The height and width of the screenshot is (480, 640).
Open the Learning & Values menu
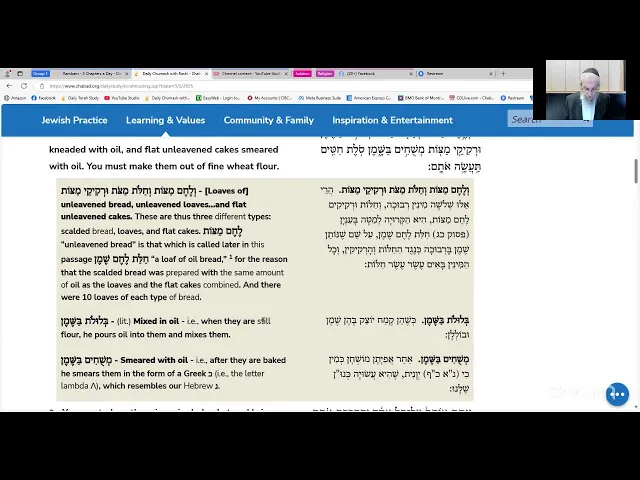point(165,120)
